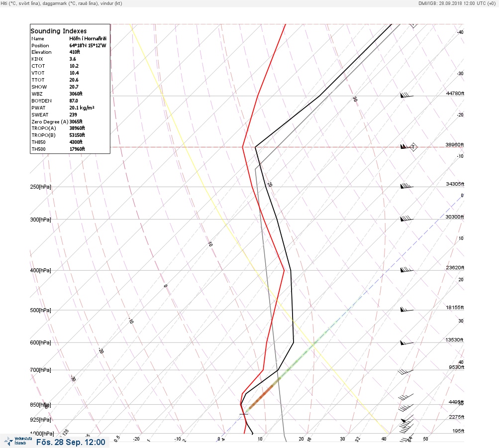Click the TROPO(A) label in indexes table
Screen dimensions: 499x448
click(x=44, y=128)
